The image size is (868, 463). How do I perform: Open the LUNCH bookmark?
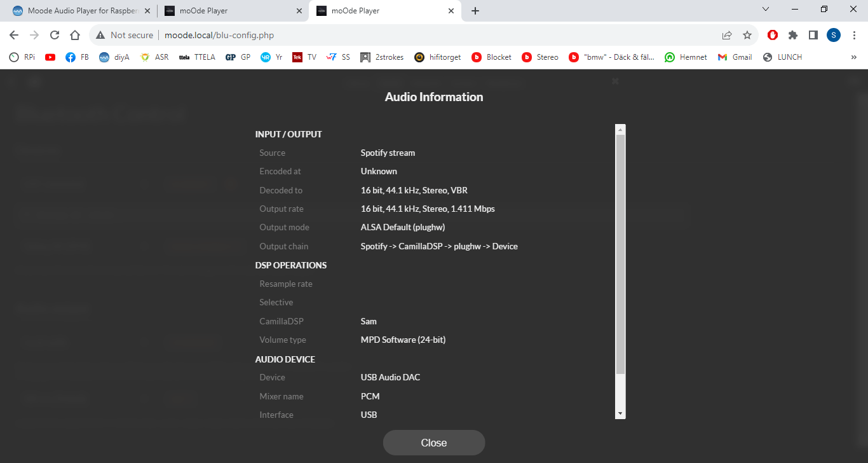[782, 57]
